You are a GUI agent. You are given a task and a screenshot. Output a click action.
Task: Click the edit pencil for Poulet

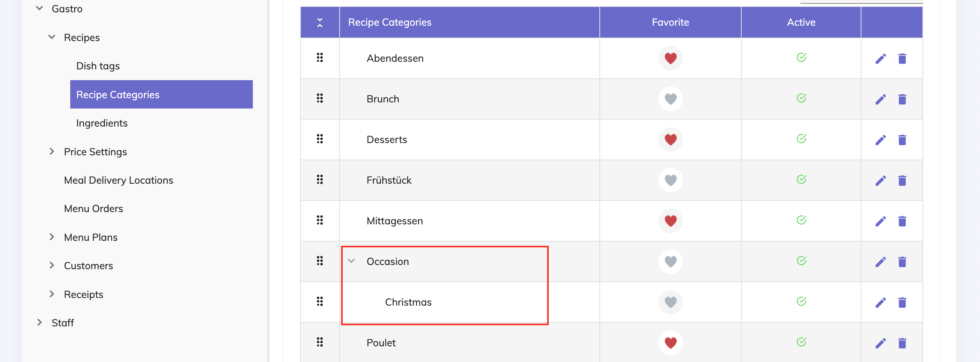(881, 343)
